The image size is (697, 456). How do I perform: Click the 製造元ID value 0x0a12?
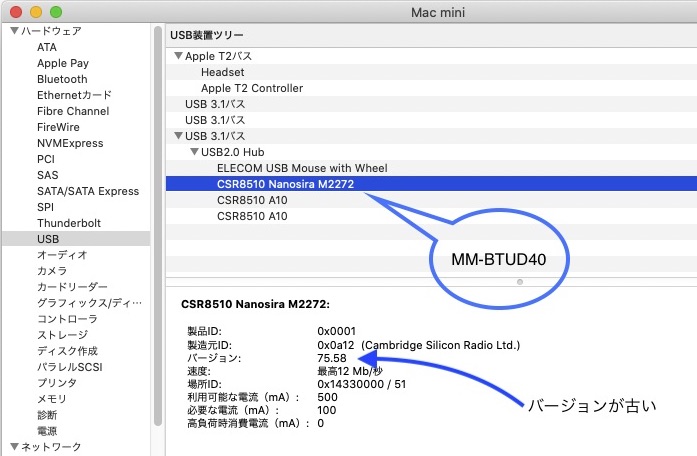pyautogui.click(x=336, y=345)
